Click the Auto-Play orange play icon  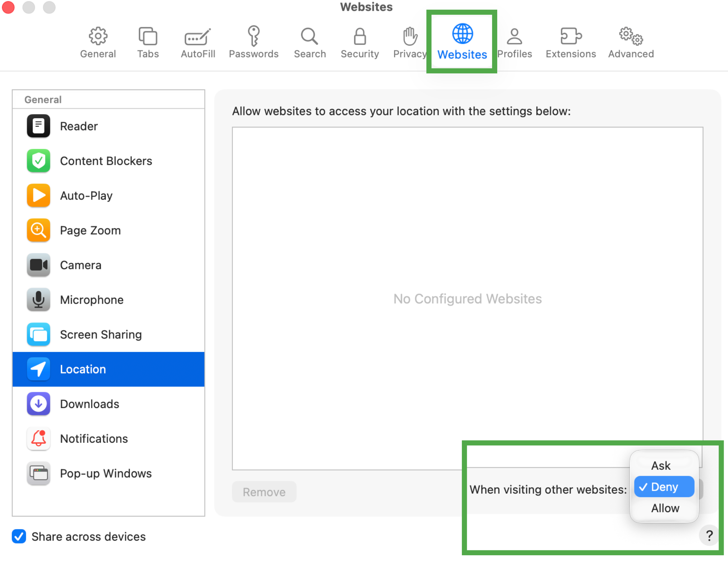coord(38,195)
